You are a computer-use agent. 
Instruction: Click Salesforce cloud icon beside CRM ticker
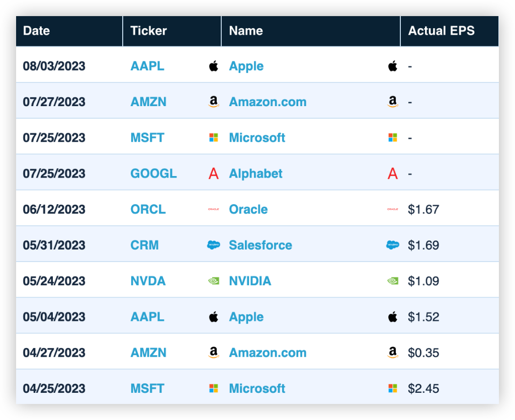(214, 245)
